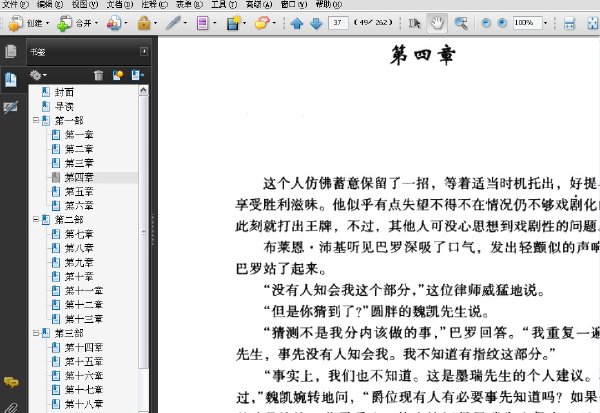The height and width of the screenshot is (413, 600).
Task: Select the 第三章 bookmark
Action: pos(79,163)
